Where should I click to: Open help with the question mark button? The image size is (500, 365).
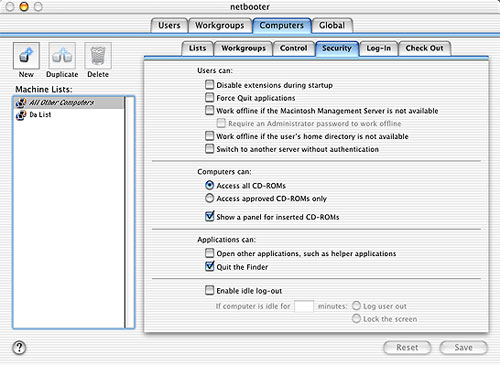[x=19, y=348]
